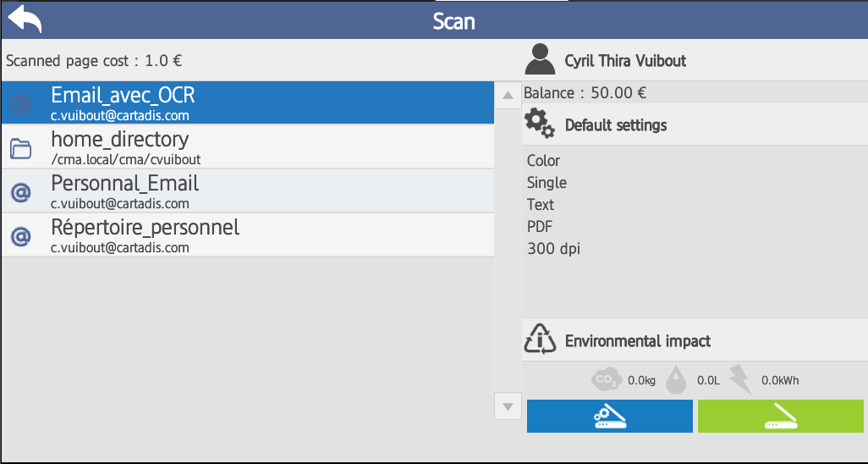This screenshot has height=464, width=868.
Task: Click the 300 dpi resolution setting
Action: (x=553, y=249)
